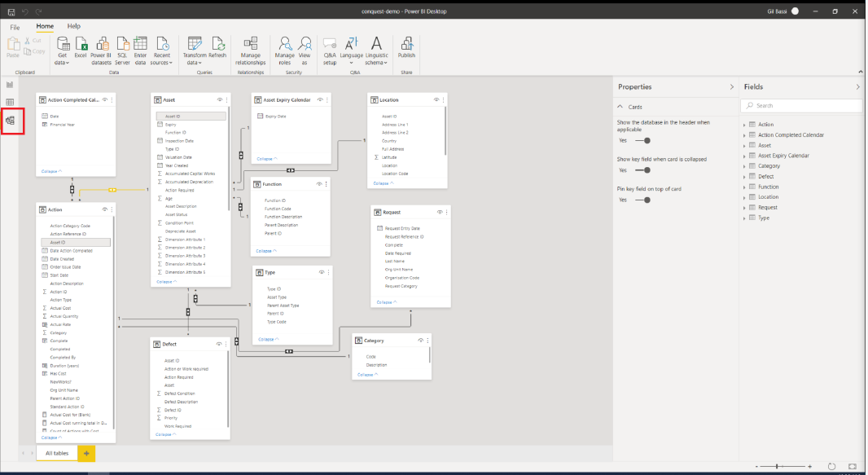The height and width of the screenshot is (475, 868).
Task: Collapse the Fields pane
Action: [857, 87]
